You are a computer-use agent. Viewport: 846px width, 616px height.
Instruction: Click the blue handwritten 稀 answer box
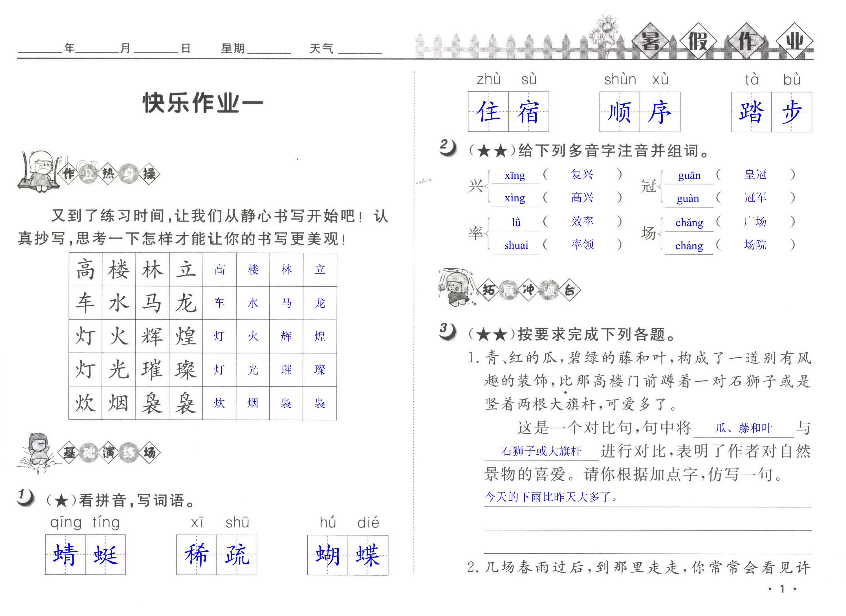click(197, 555)
